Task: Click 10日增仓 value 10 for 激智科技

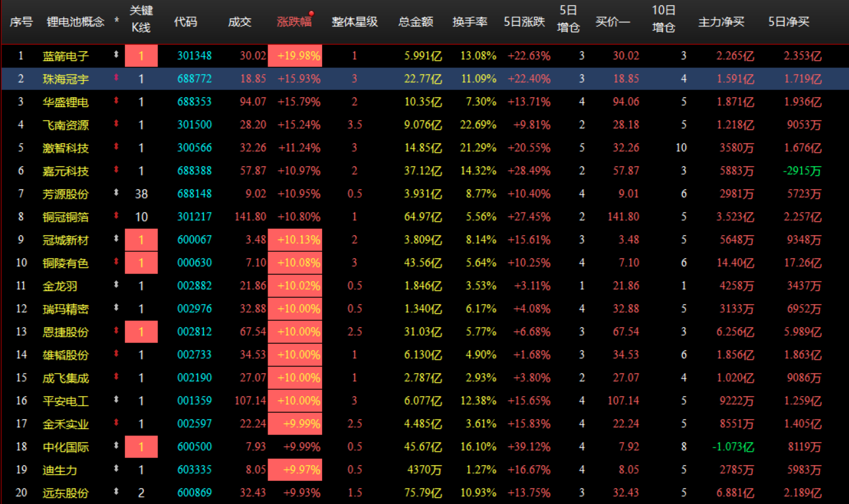Action: point(681,148)
